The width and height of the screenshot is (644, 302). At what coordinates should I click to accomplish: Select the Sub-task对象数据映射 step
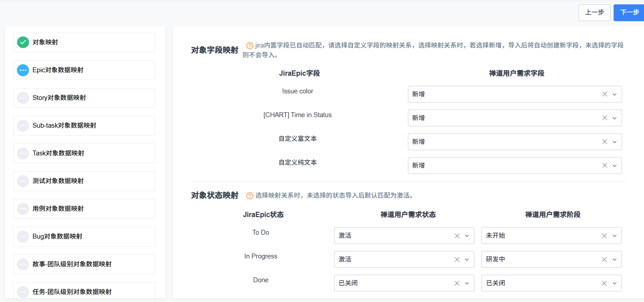[x=84, y=125]
